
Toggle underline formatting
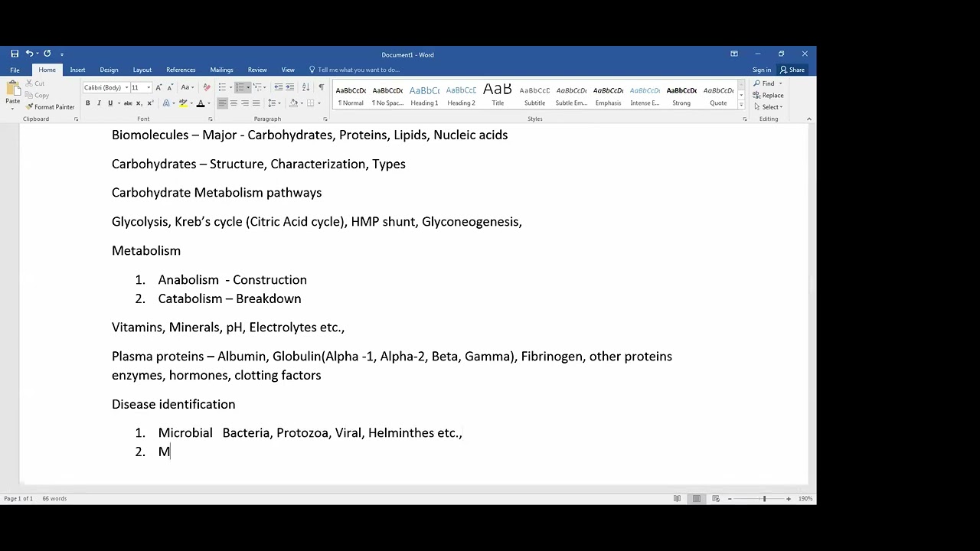click(110, 103)
